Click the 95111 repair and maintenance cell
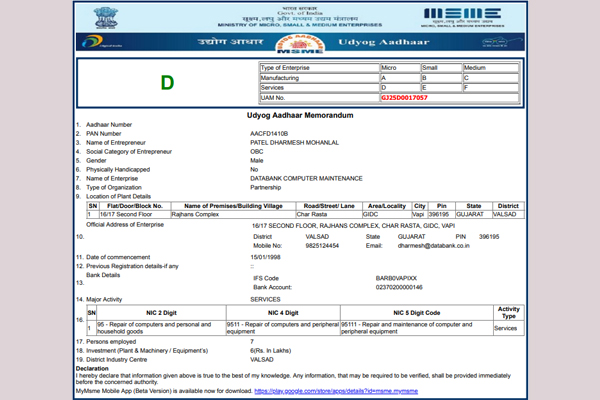 coord(417,328)
